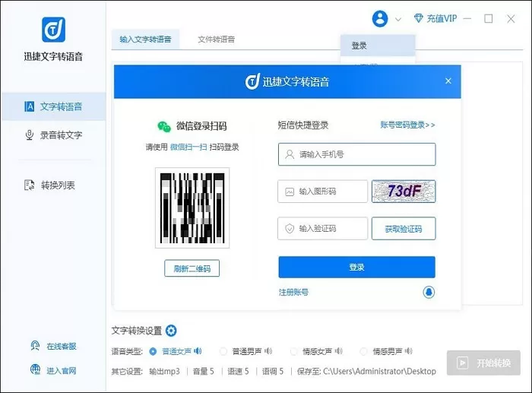This screenshot has height=393, width=532.
Task: Select the 普通女声 radio button
Action: [153, 352]
